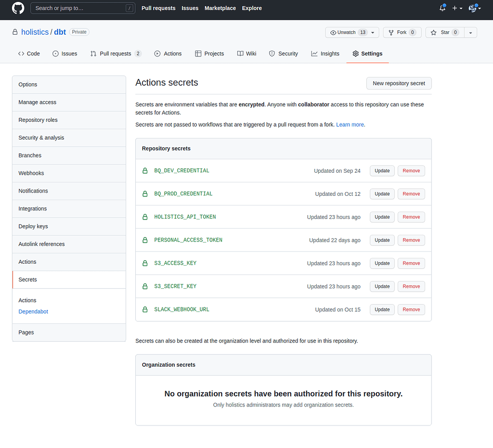493x448 pixels.
Task: Click the New repository secret button
Action: [x=399, y=83]
